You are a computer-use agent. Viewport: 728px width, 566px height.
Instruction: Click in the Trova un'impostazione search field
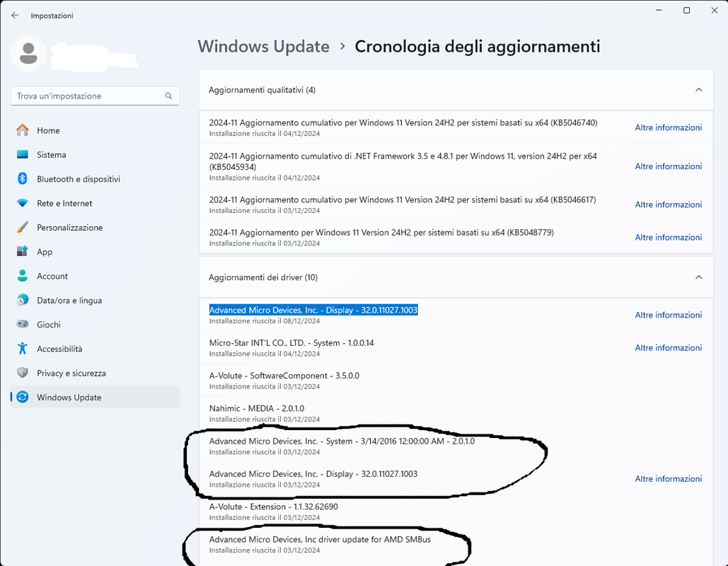pyautogui.click(x=95, y=96)
